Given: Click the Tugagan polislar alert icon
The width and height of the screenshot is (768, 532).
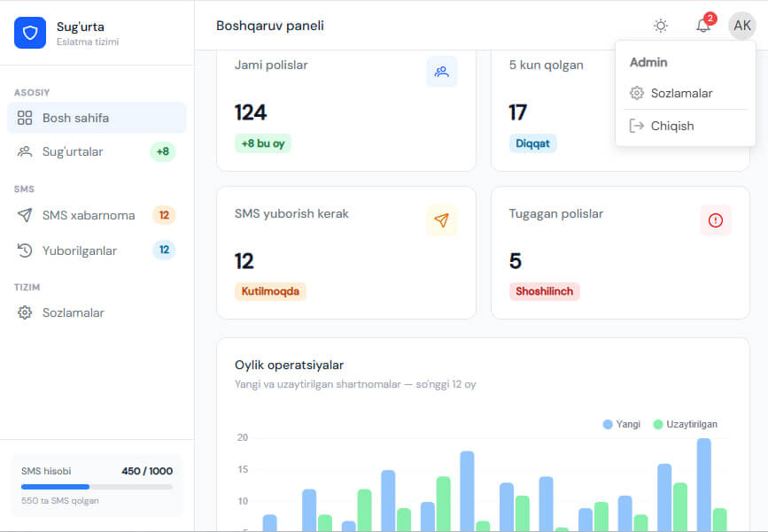Looking at the screenshot, I should click(716, 220).
